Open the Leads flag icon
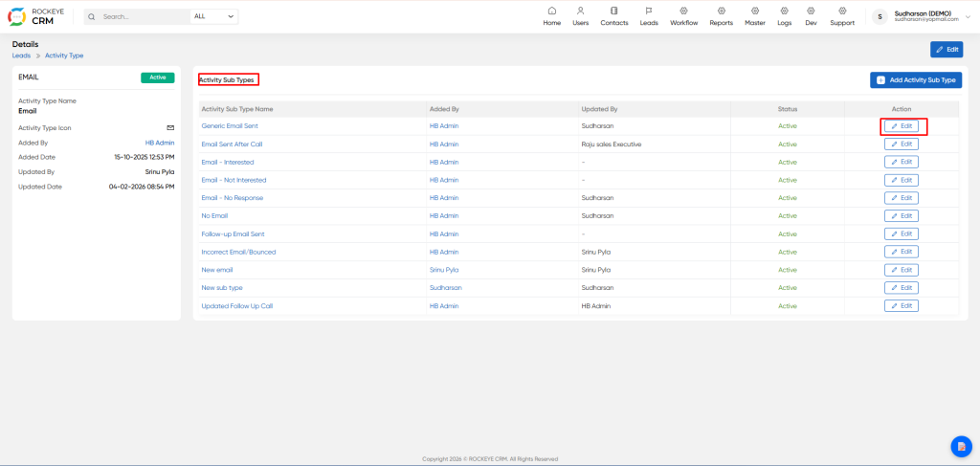This screenshot has width=980, height=466. (649, 11)
